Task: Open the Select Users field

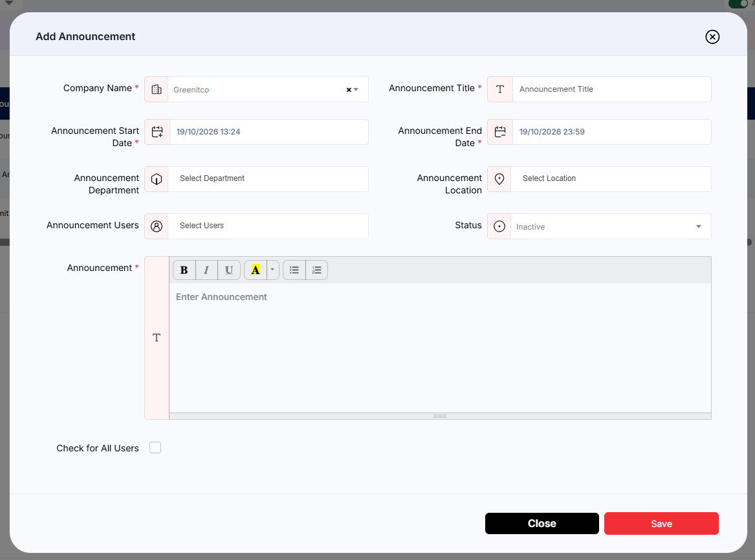Action: pyautogui.click(x=268, y=226)
